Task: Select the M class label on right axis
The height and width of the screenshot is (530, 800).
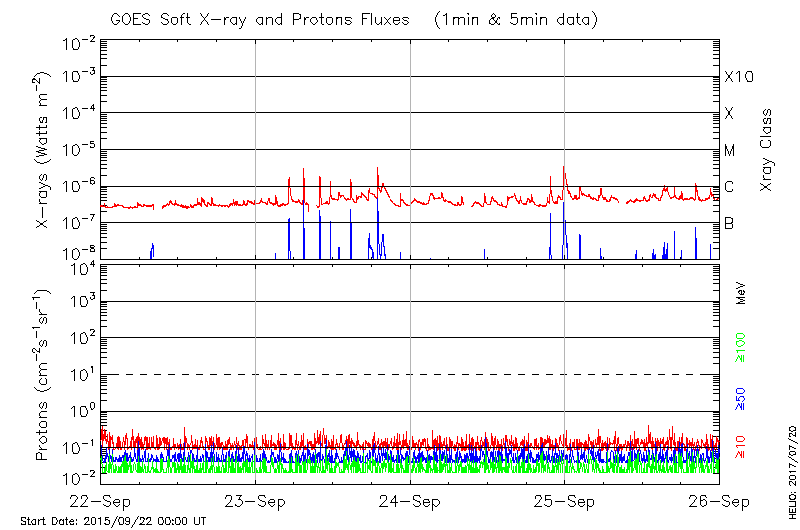Action: (730, 150)
